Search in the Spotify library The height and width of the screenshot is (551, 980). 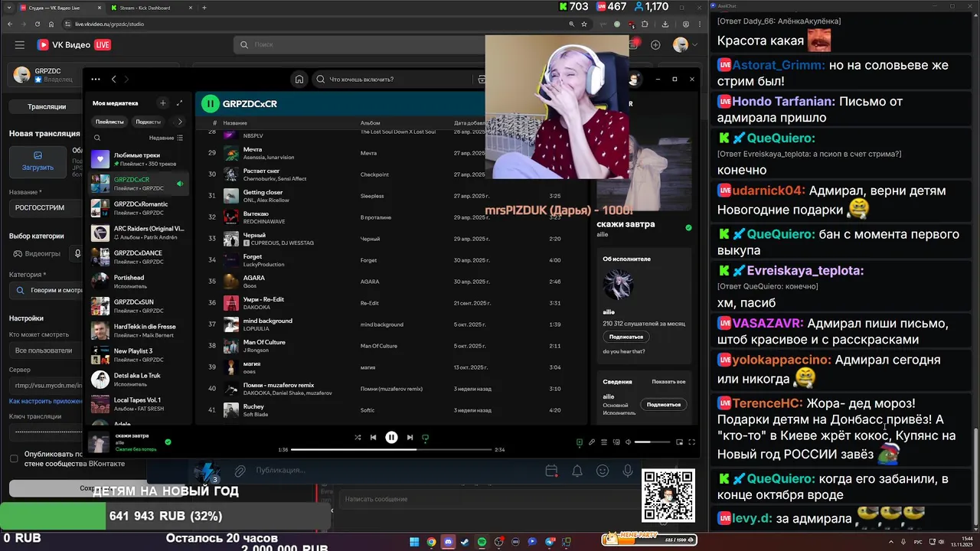97,138
